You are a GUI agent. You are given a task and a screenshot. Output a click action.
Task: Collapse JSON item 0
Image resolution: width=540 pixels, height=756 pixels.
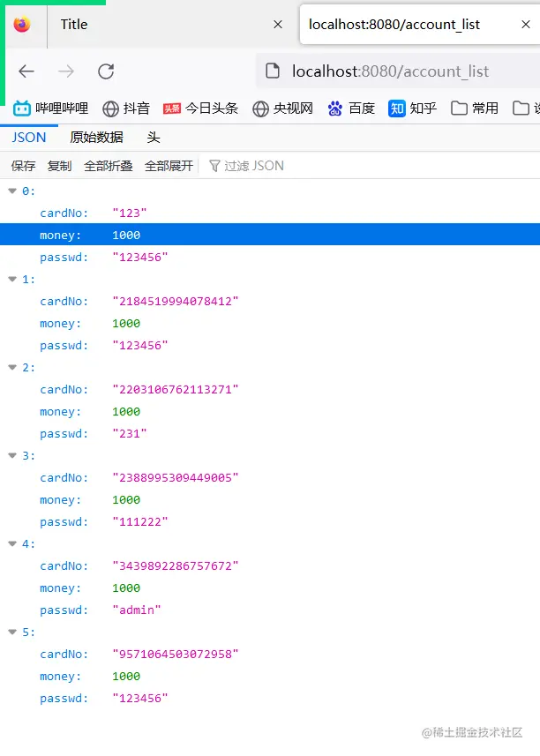pyautogui.click(x=12, y=191)
